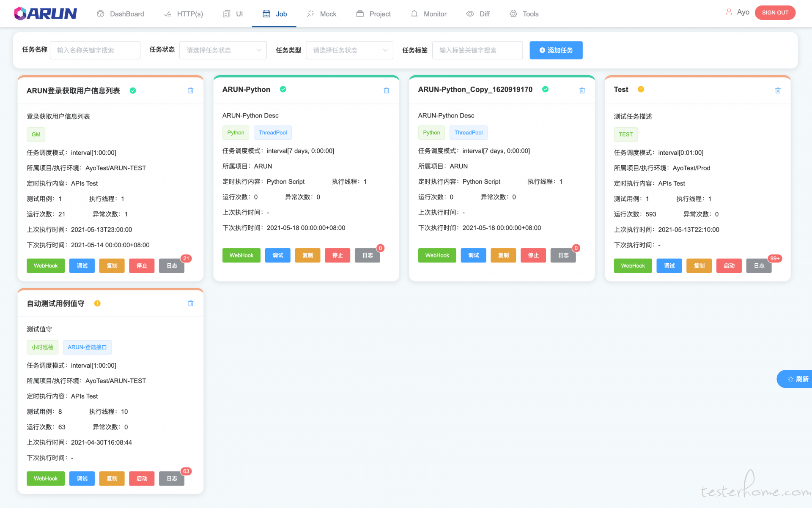This screenshot has height=508, width=812.
Task: Click 复制 on ARUN-Python_Copy_1620919170 card
Action: [x=503, y=255]
